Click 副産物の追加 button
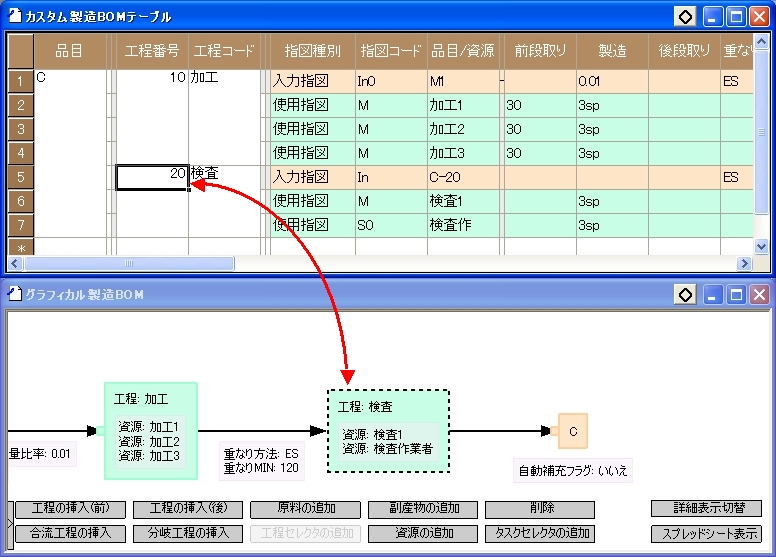Image resolution: width=776 pixels, height=557 pixels. (x=423, y=508)
